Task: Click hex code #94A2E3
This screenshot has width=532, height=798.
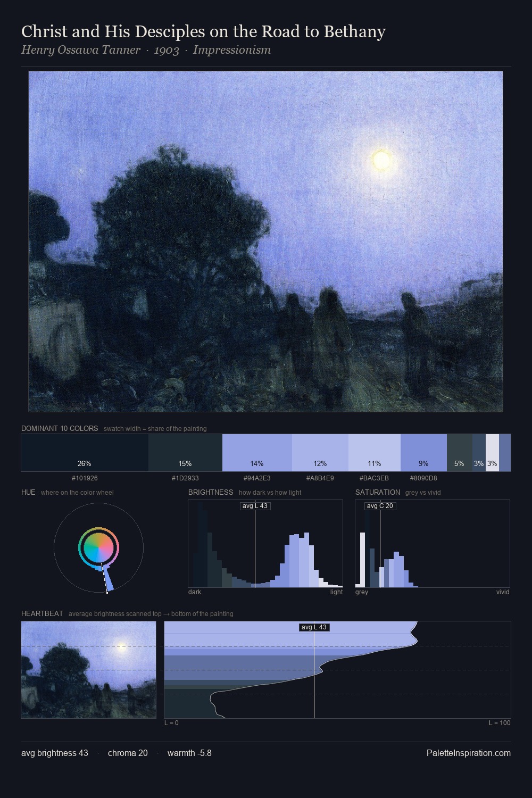Action: coord(257,478)
